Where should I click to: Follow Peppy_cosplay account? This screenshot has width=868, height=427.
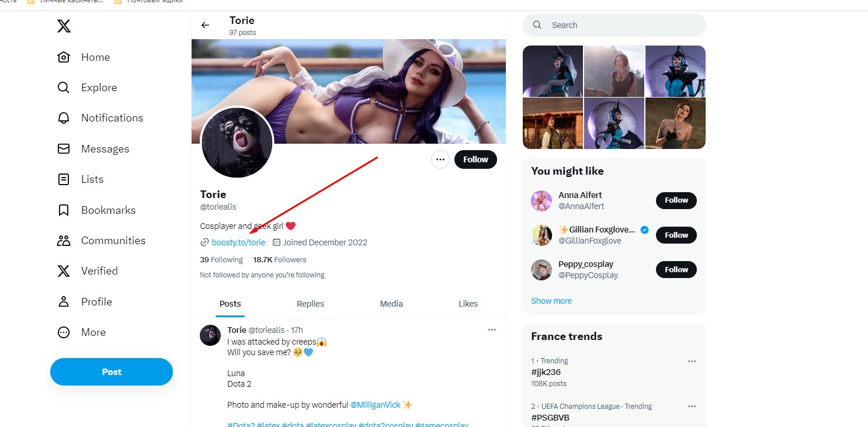pos(676,270)
